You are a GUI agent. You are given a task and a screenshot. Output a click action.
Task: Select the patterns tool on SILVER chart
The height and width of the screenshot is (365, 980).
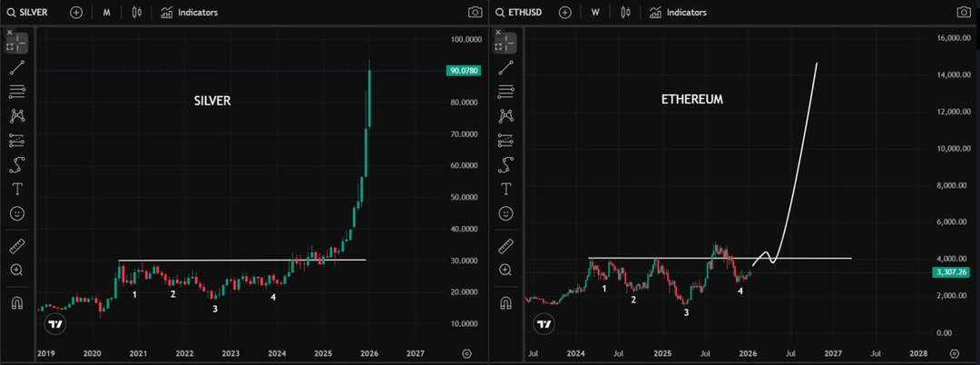tap(17, 115)
